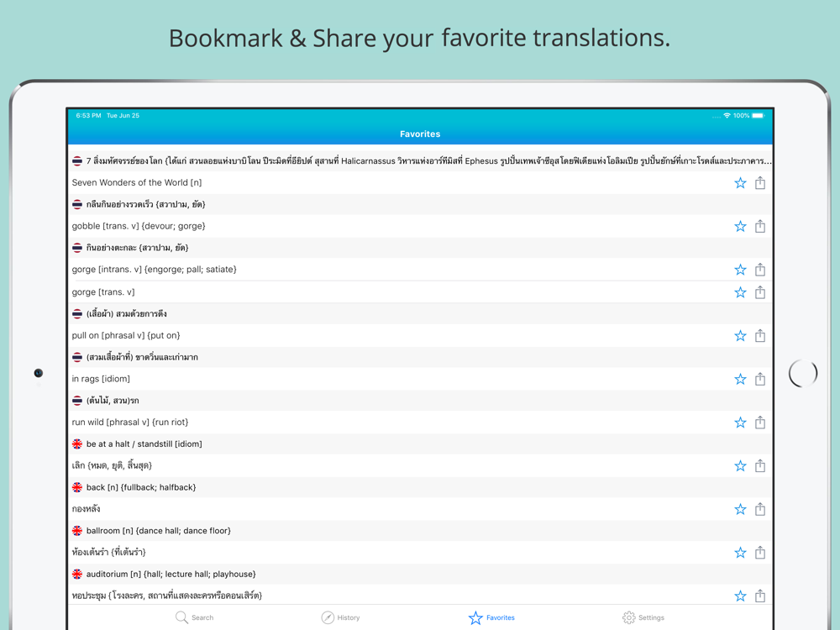Share the pull on phrasal verb entry
840x630 pixels.
tap(759, 336)
